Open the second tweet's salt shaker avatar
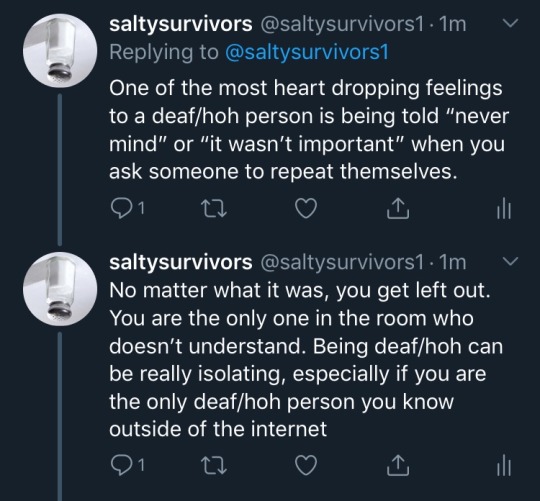This screenshot has width=540, height=501. pos(60,289)
